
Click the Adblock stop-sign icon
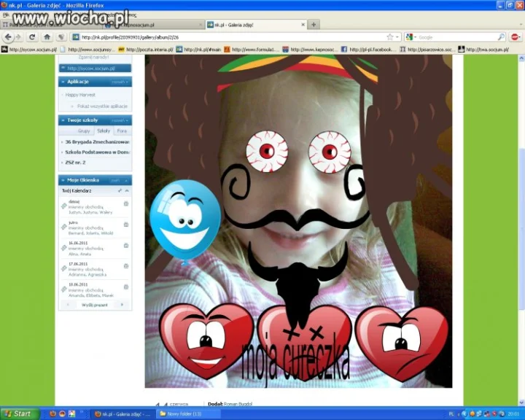(516, 37)
